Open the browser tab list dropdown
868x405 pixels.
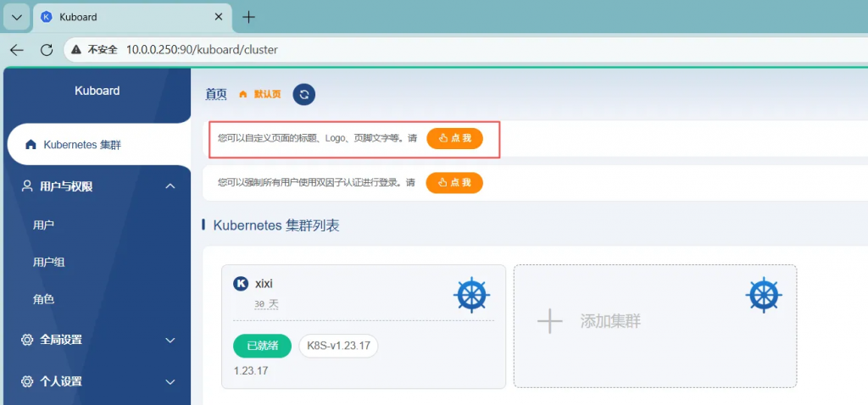click(x=16, y=17)
